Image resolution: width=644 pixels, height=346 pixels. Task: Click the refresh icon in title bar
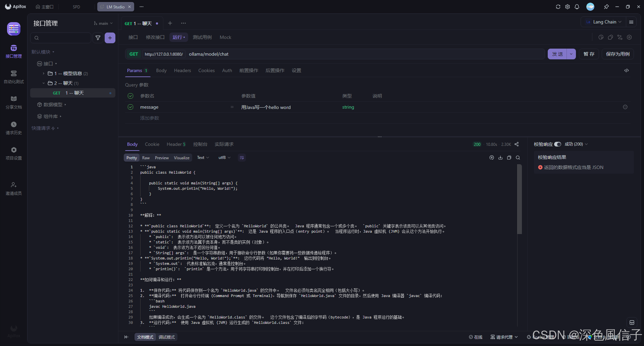tap(558, 7)
